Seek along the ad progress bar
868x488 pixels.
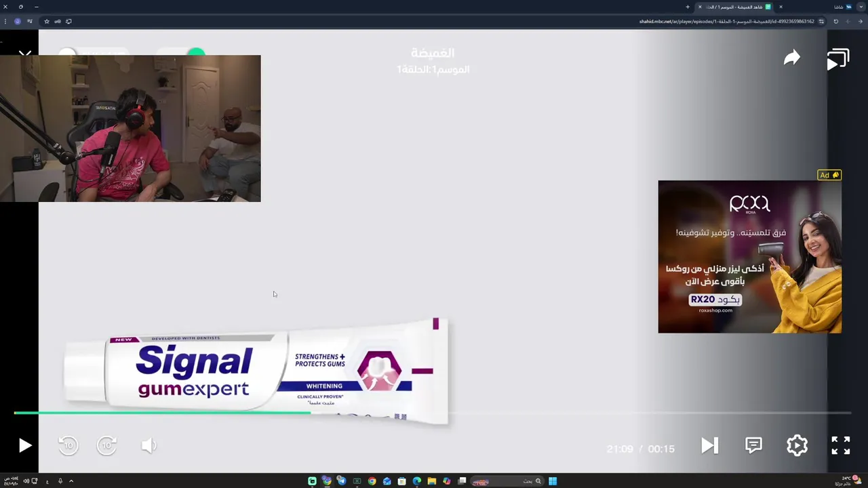coord(432,413)
